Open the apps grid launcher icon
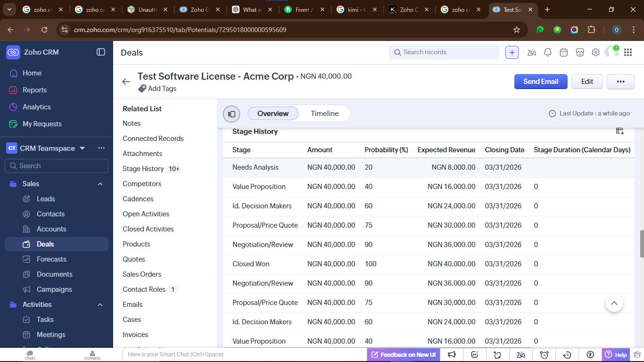Screen dimensions: 644x362 (x=627, y=52)
